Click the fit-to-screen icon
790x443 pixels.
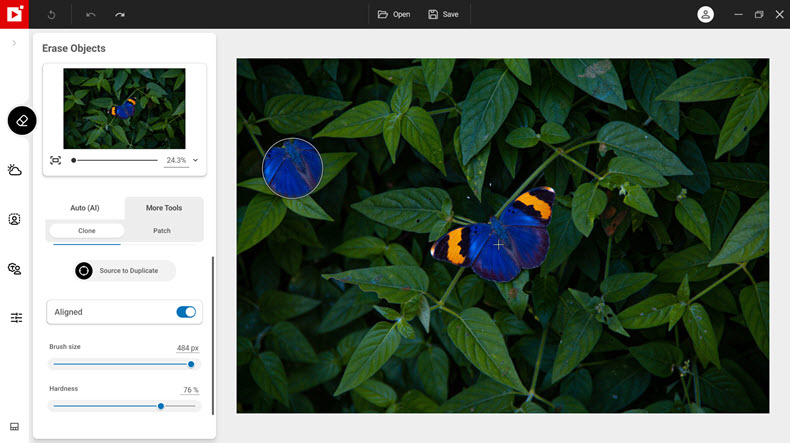pyautogui.click(x=55, y=160)
